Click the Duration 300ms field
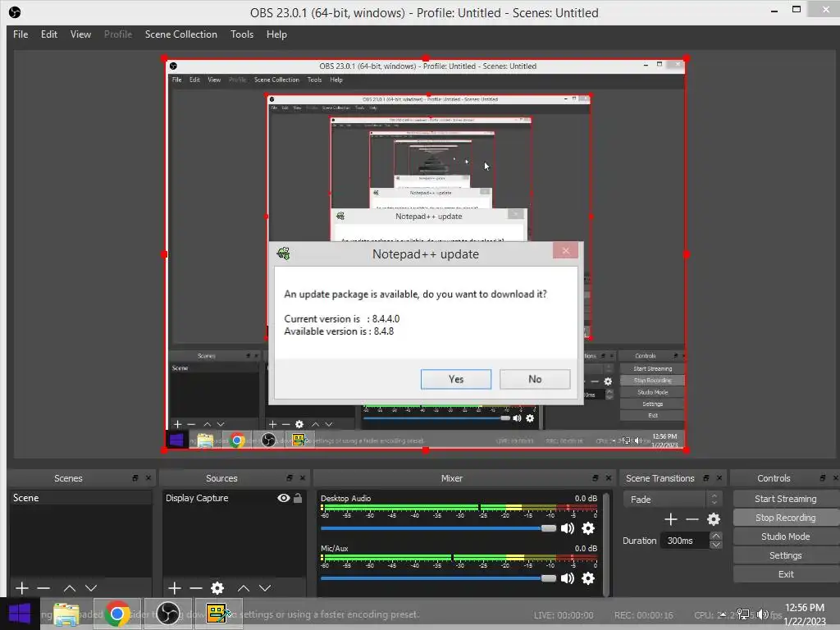Viewport: 840px width, 630px height. (686, 541)
